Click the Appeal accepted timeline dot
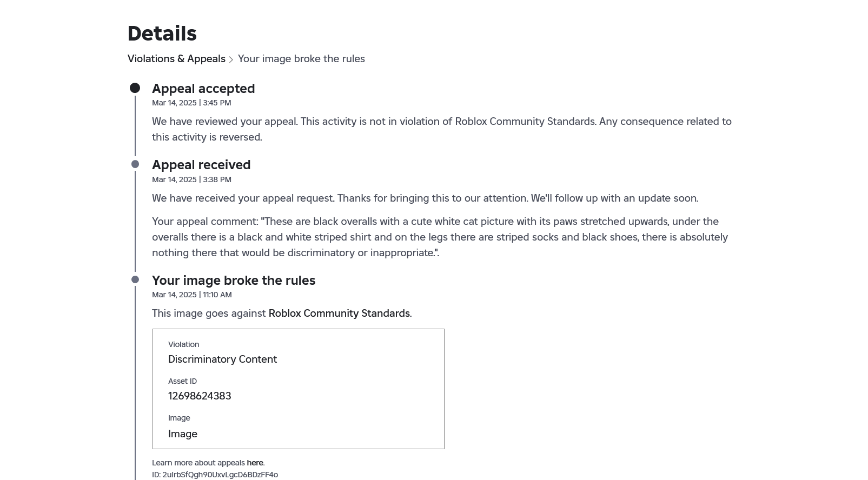 coord(135,88)
